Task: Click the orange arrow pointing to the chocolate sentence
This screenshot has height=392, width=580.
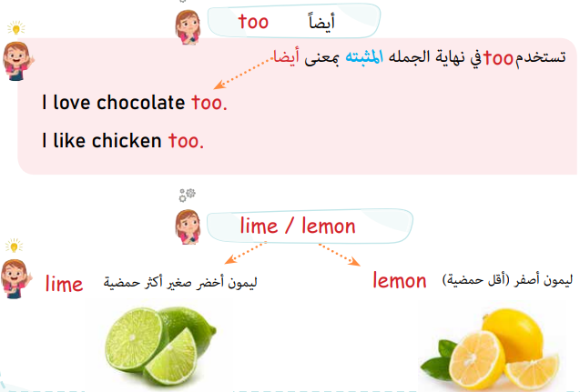Action: point(243,74)
